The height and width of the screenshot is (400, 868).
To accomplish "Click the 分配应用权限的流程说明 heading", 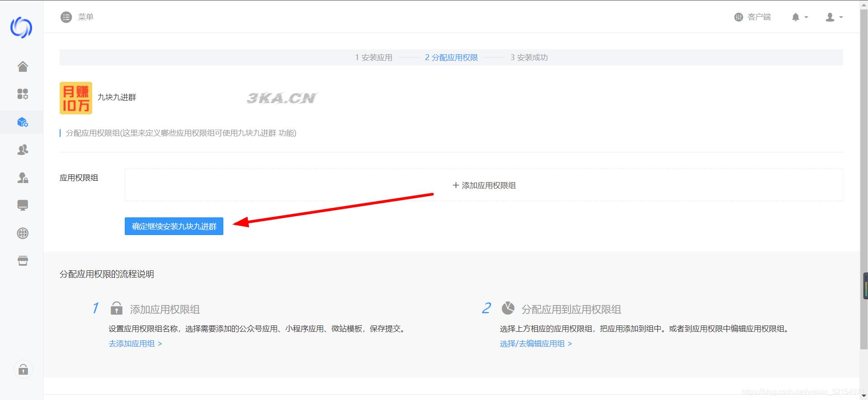I will [x=107, y=274].
